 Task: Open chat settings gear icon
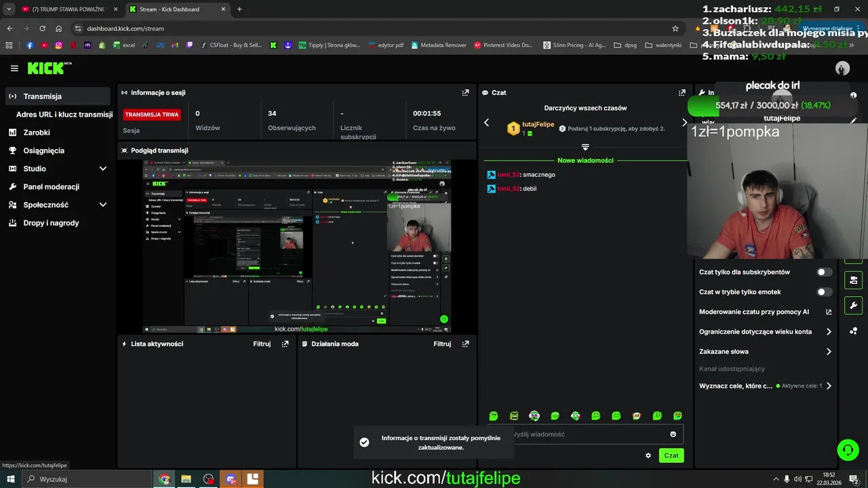coord(648,455)
